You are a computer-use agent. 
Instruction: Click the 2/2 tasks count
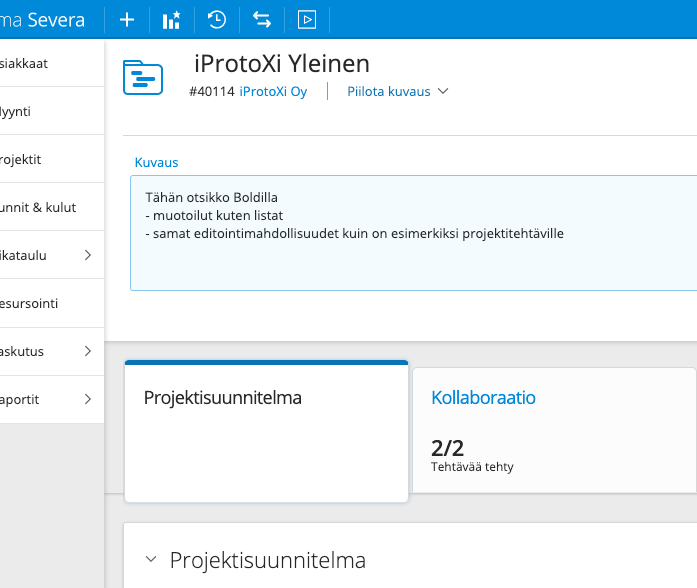[x=447, y=448]
